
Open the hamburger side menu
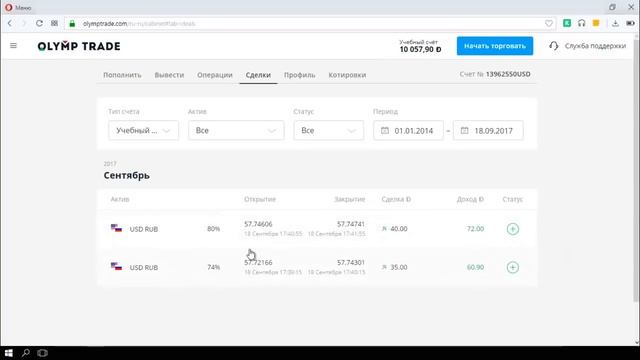pos(13,46)
